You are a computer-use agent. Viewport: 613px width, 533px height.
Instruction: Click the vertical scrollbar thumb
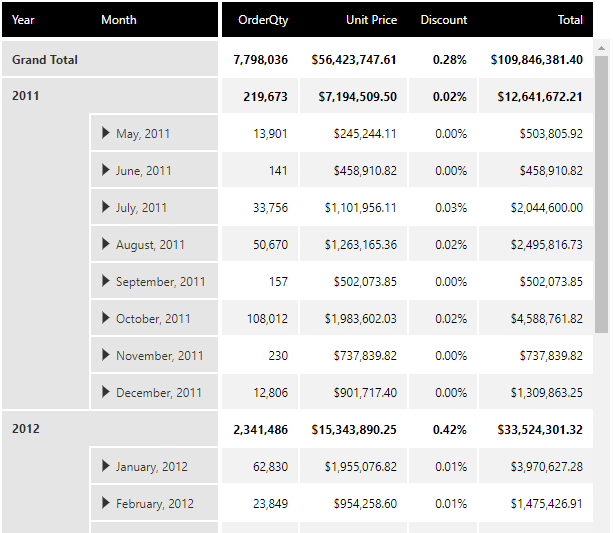(x=601, y=190)
